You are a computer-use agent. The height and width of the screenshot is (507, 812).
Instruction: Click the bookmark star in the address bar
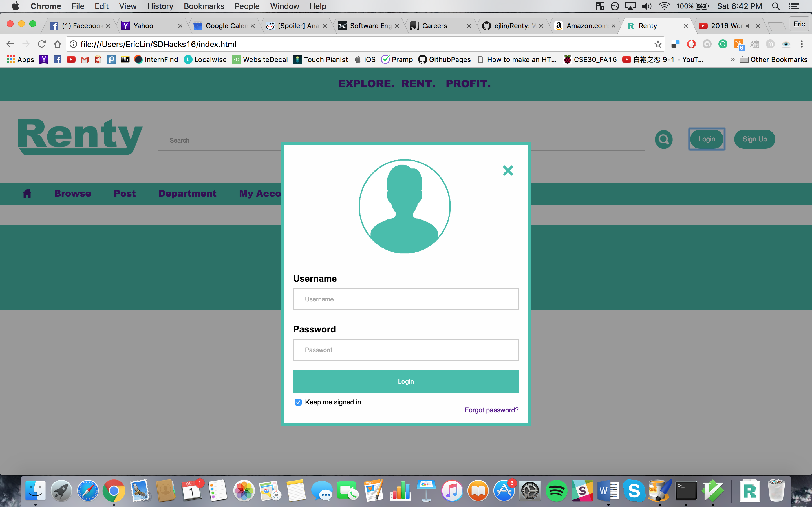tap(658, 44)
